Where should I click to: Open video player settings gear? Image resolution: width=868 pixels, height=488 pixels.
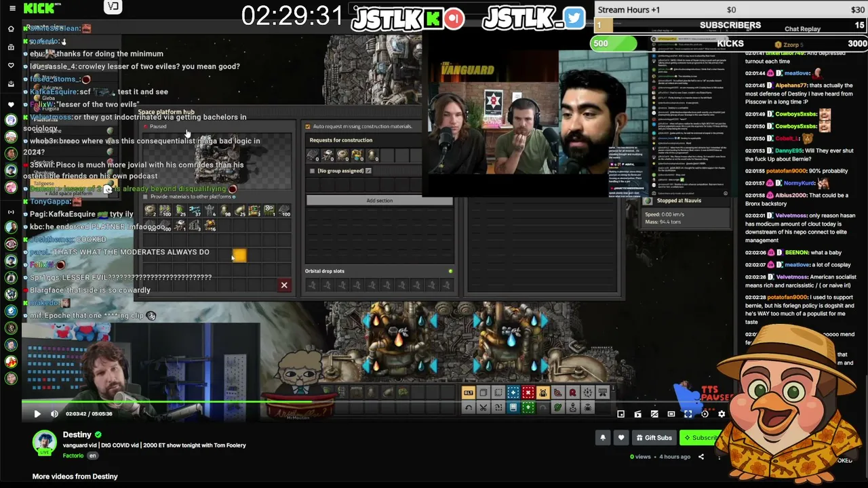tap(722, 414)
